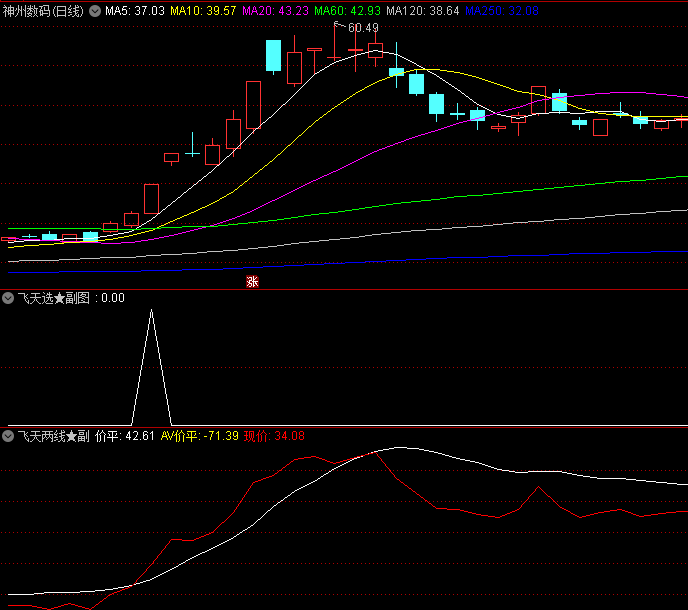
Task: Click the red 现价: 34.08 value
Action: pyautogui.click(x=274, y=436)
